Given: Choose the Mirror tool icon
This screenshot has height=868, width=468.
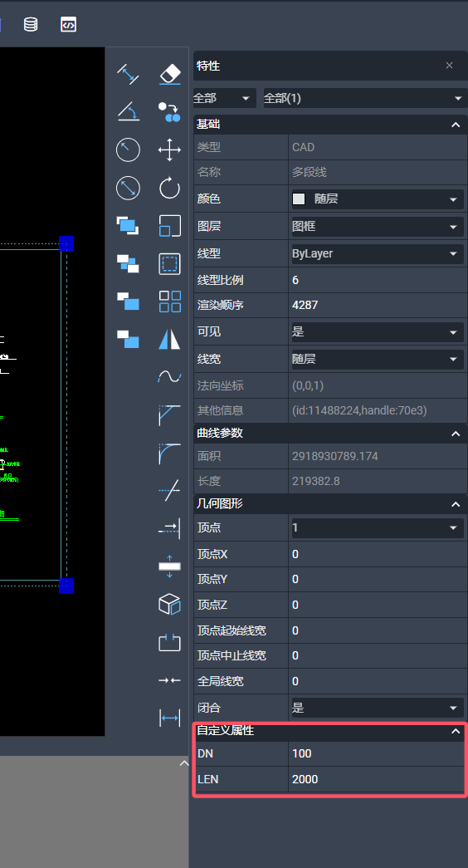Looking at the screenshot, I should (x=170, y=339).
